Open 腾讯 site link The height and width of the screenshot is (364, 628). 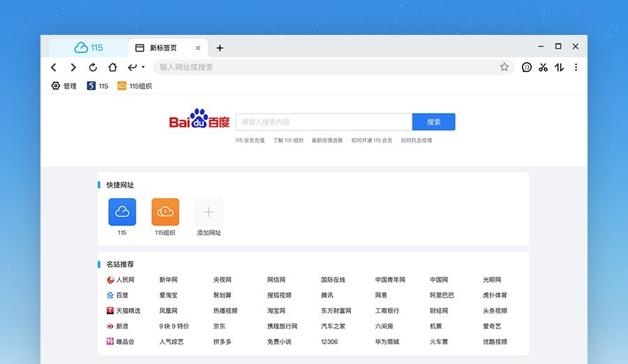(x=327, y=295)
